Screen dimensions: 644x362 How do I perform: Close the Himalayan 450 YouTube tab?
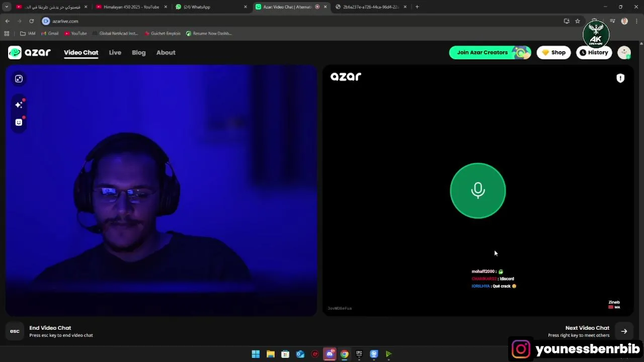166,7
